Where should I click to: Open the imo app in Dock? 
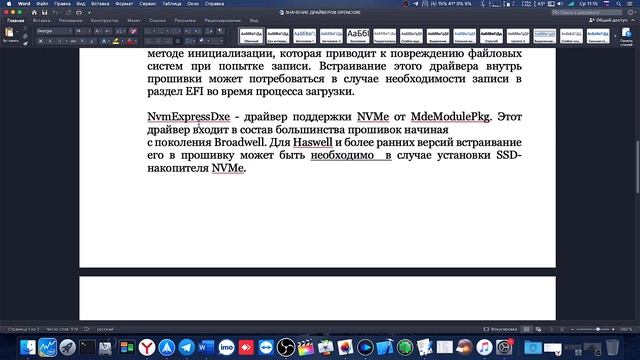click(x=226, y=347)
